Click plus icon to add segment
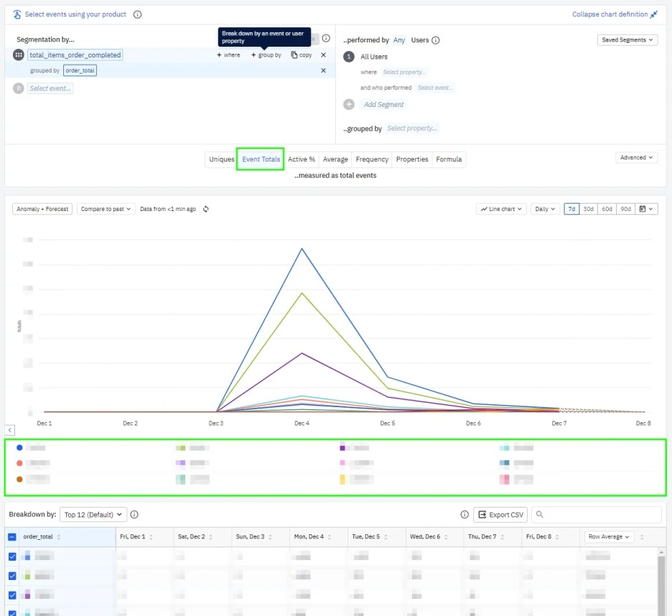Image resolution: width=672 pixels, height=616 pixels. tap(349, 104)
